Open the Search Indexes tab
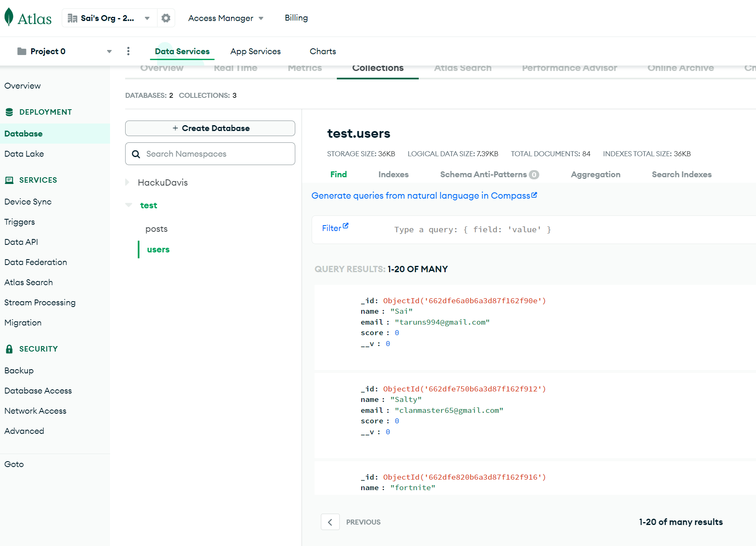The image size is (756, 546). (681, 174)
